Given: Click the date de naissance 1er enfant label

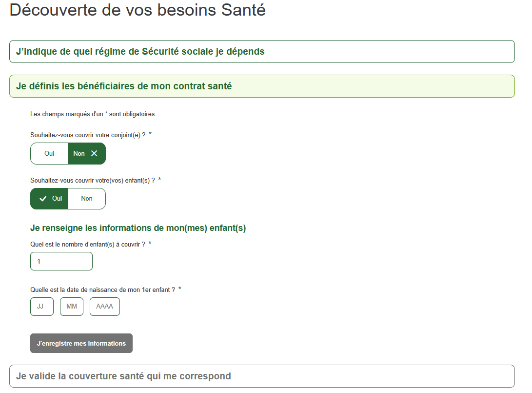Looking at the screenshot, I should (102, 290).
